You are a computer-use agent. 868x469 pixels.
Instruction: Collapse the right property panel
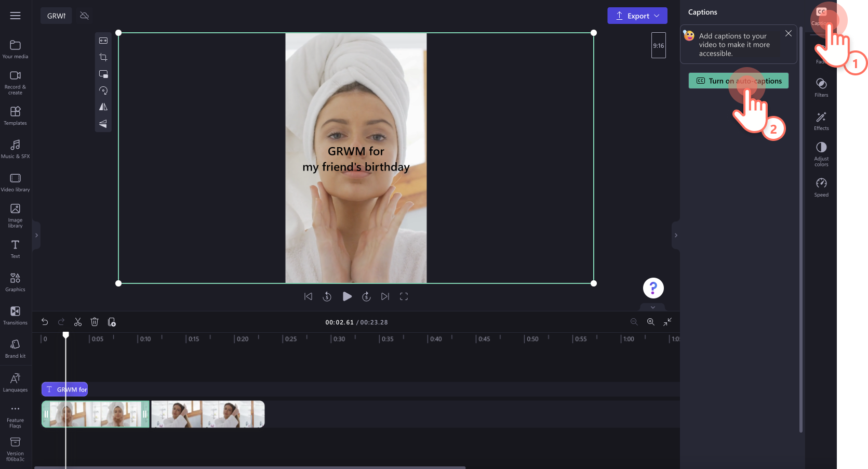(x=676, y=236)
